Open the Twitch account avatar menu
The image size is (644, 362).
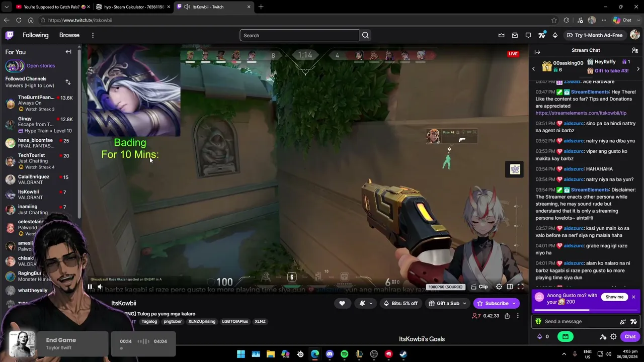point(634,35)
